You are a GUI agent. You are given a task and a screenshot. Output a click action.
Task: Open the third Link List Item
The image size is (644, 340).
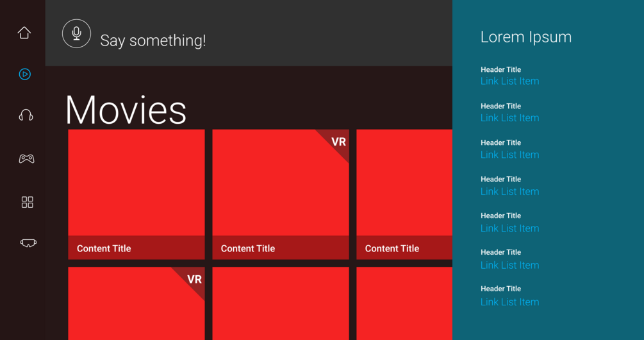(x=509, y=155)
